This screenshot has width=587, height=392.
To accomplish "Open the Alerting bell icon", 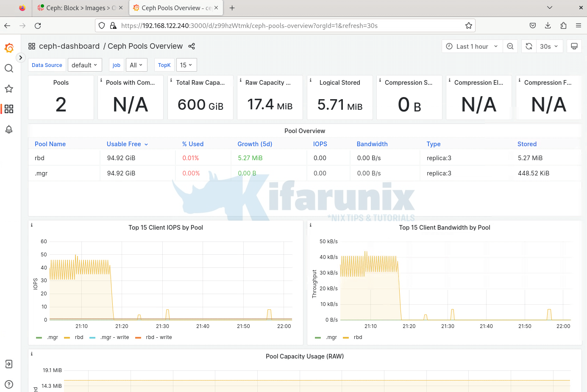I will pos(9,129).
